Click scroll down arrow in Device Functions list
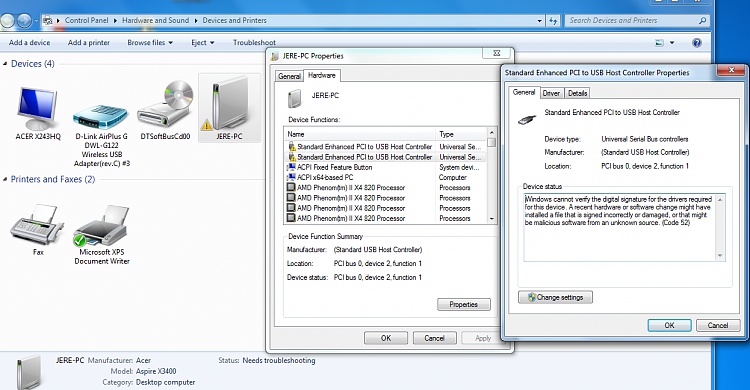This screenshot has width=750, height=390. click(x=491, y=219)
